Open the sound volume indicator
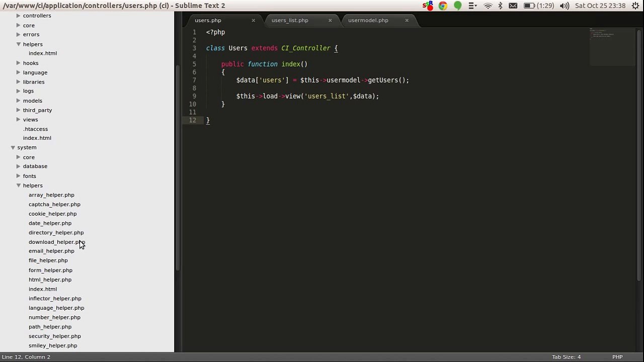This screenshot has width=644, height=362. pyautogui.click(x=565, y=6)
